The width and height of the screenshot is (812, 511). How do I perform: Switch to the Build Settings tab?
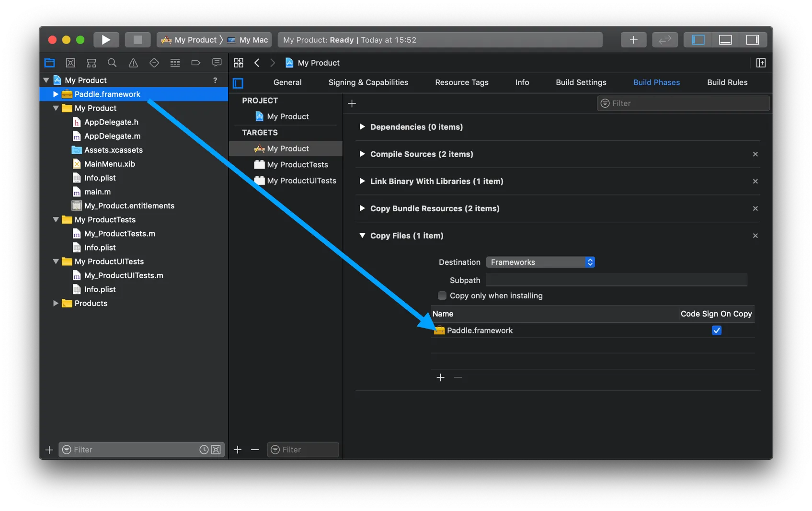point(581,82)
